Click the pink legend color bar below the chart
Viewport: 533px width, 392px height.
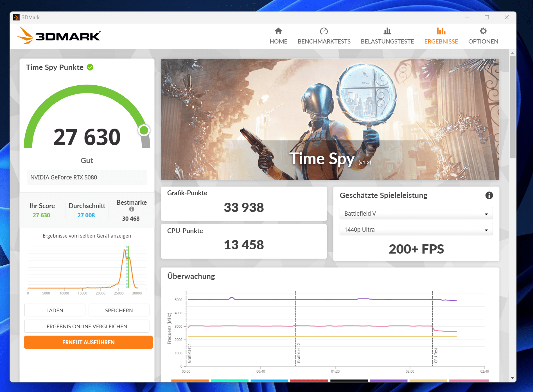(469, 380)
